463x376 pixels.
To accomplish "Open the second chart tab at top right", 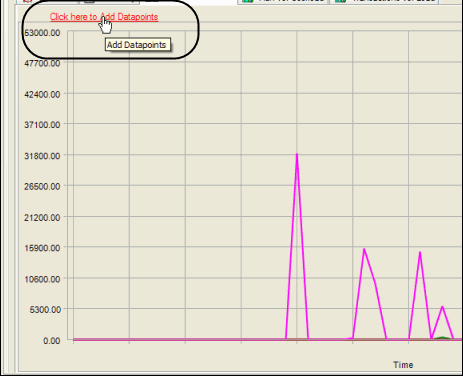I will pos(384,1).
